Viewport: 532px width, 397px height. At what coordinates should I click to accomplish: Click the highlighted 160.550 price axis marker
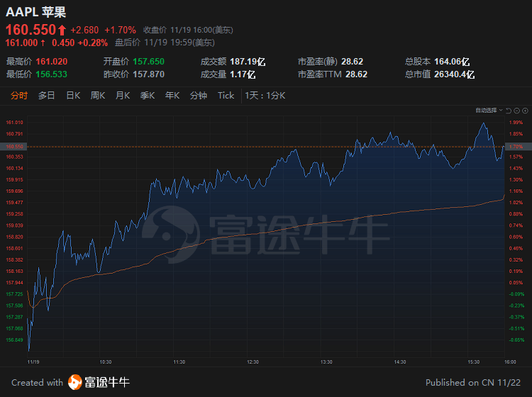click(x=13, y=147)
